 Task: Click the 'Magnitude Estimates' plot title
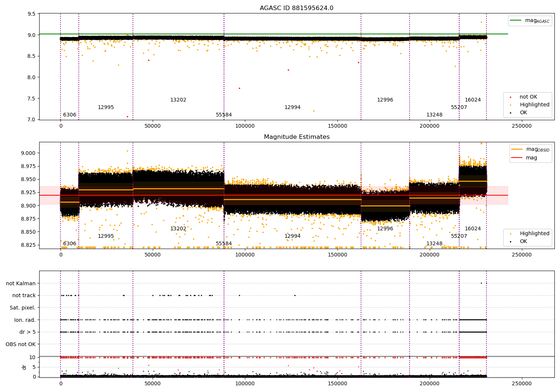(296, 137)
